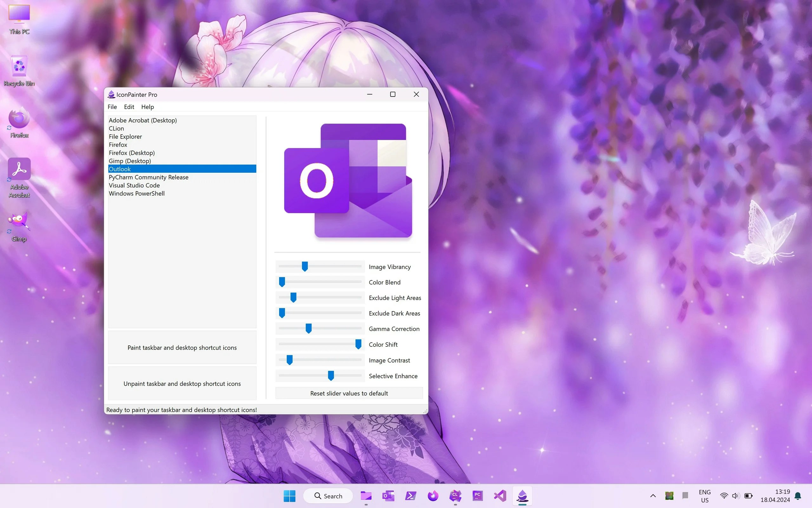
Task: Click the Exclude Light Areas slider handle
Action: pyautogui.click(x=293, y=297)
